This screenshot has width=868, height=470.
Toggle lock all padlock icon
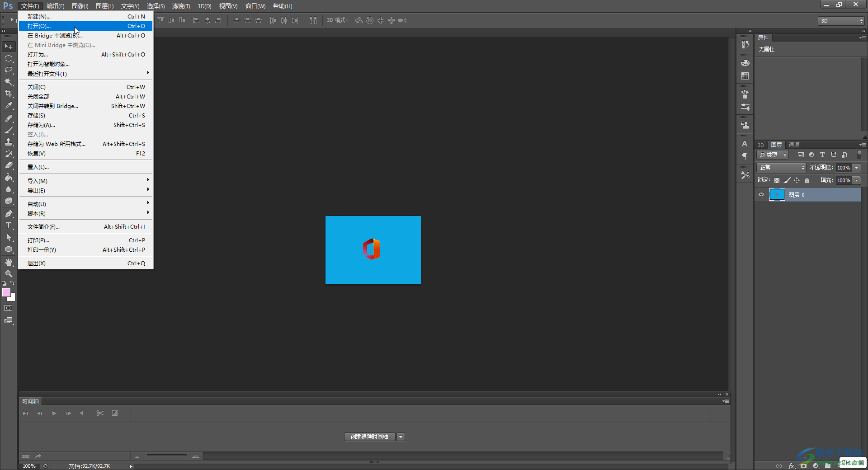(807, 180)
